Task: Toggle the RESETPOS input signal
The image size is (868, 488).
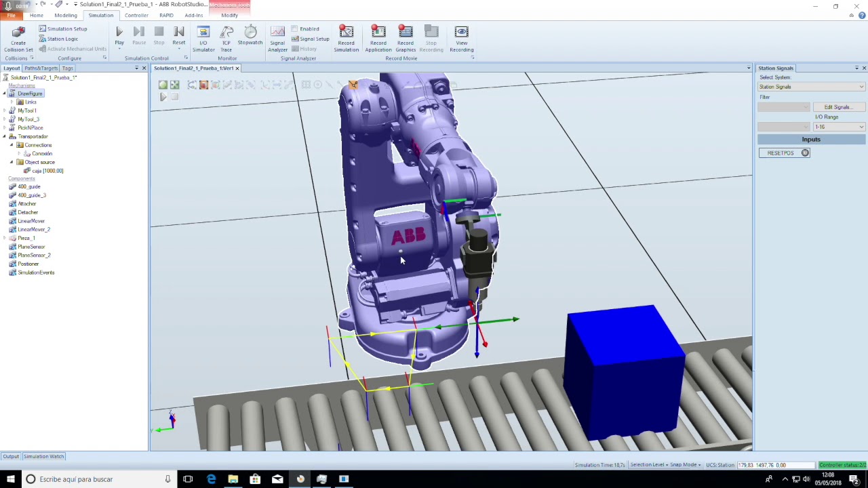Action: pyautogui.click(x=784, y=152)
